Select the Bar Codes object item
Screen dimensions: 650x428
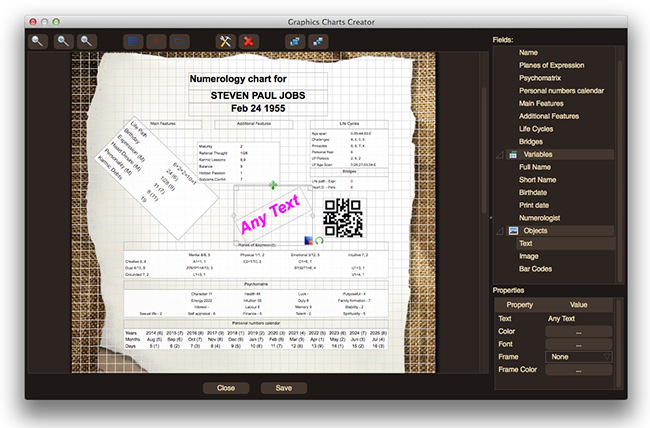click(x=535, y=269)
